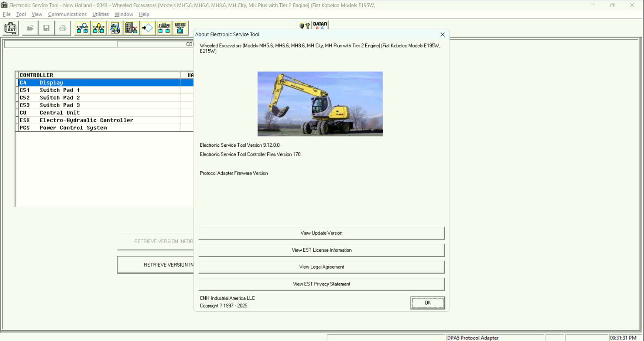The height and width of the screenshot is (341, 644).
Task: Click Wheeled Excavators description in About dialog
Action: [320, 48]
